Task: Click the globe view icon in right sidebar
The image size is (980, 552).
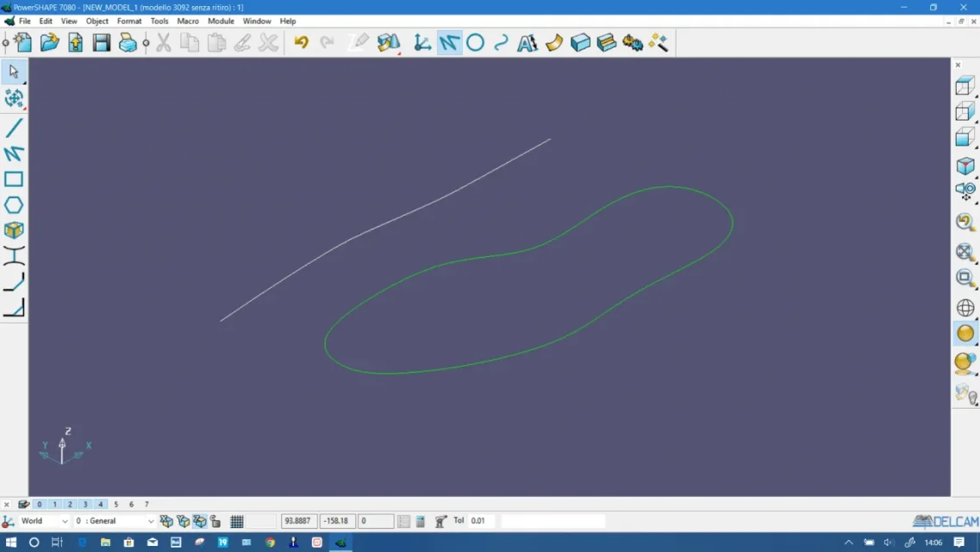Action: (x=964, y=308)
